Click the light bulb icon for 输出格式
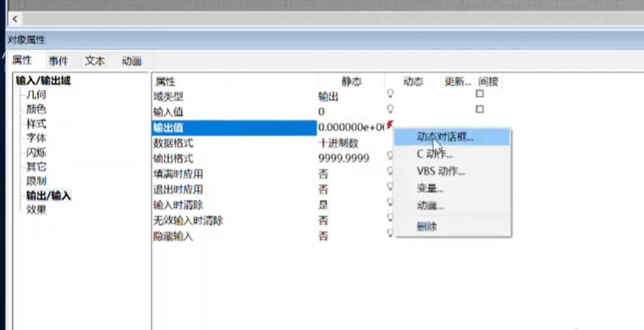644x330 pixels. point(390,156)
